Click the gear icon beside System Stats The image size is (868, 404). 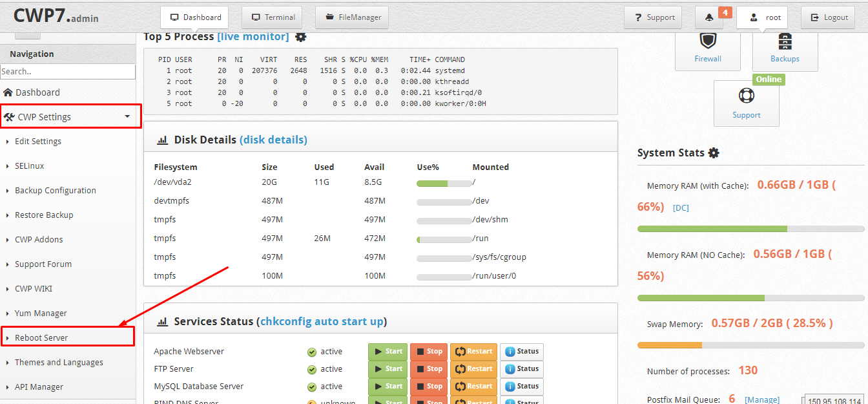coord(714,153)
